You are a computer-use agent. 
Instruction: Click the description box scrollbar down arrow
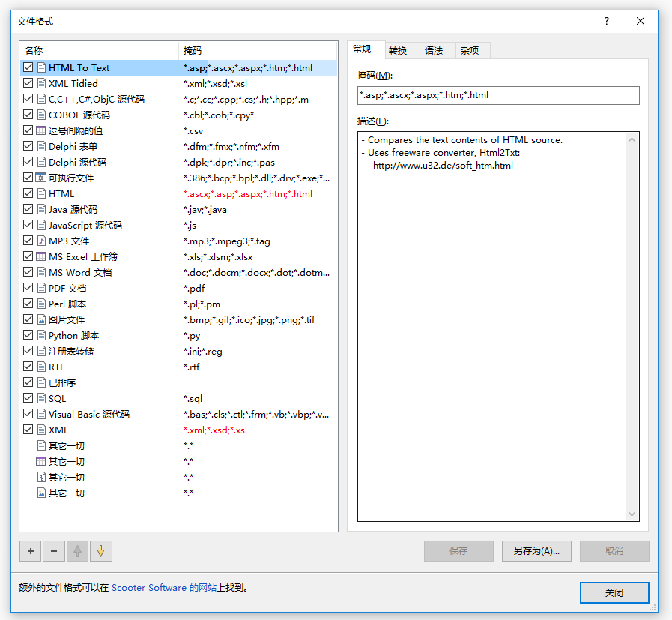click(x=632, y=514)
